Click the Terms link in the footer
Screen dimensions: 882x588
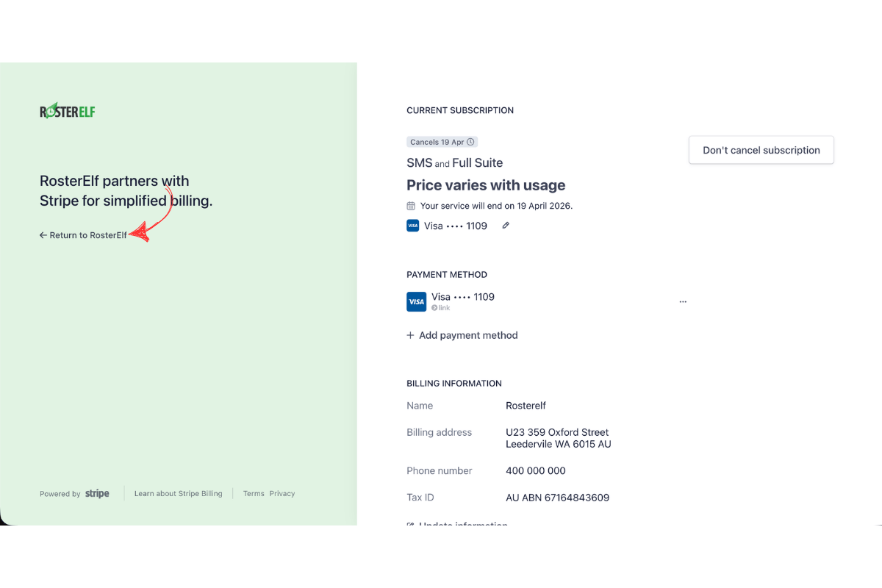(253, 493)
